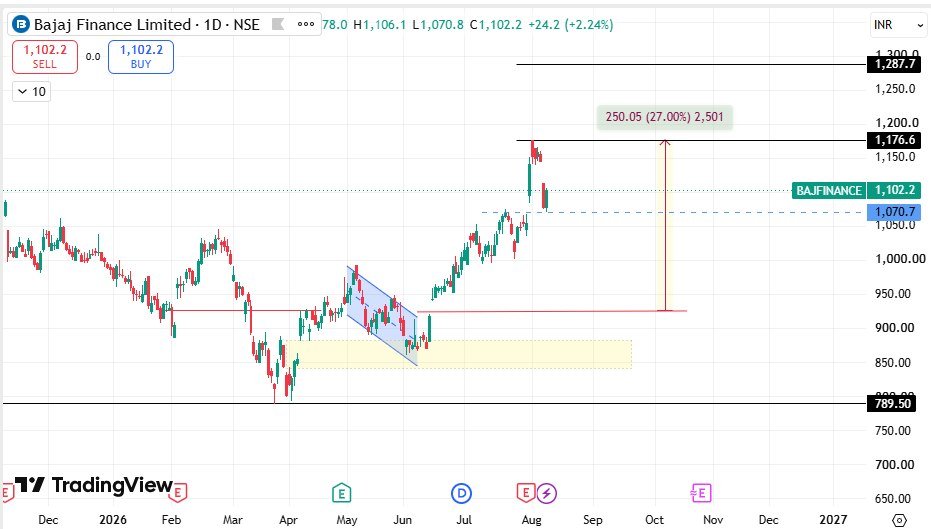The image size is (931, 529).
Task: Open the earnings marker under May
Action: 341,493
